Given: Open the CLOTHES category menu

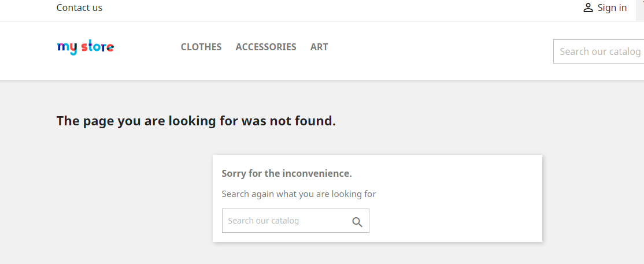Looking at the screenshot, I should pos(201,47).
